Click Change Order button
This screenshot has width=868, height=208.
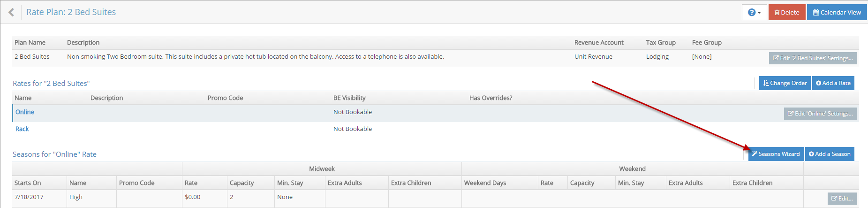[x=785, y=83]
